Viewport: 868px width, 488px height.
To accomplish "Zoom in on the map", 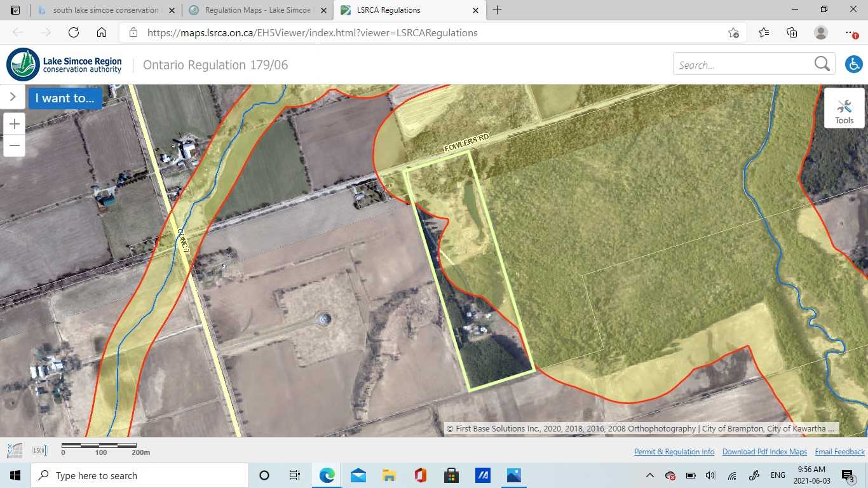I will [x=15, y=124].
